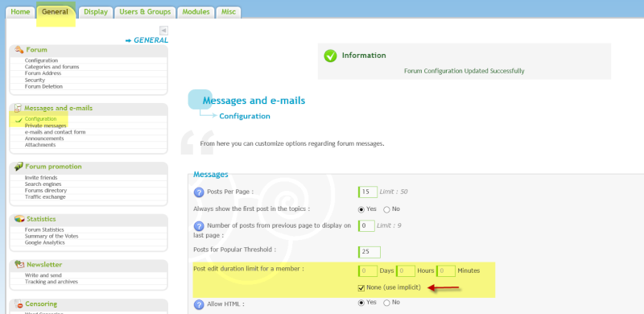
Task: Open Messages Configuration link
Action: 41,119
